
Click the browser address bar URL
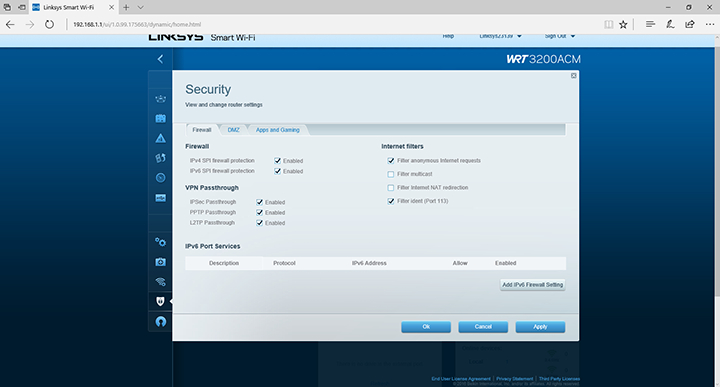coord(137,24)
